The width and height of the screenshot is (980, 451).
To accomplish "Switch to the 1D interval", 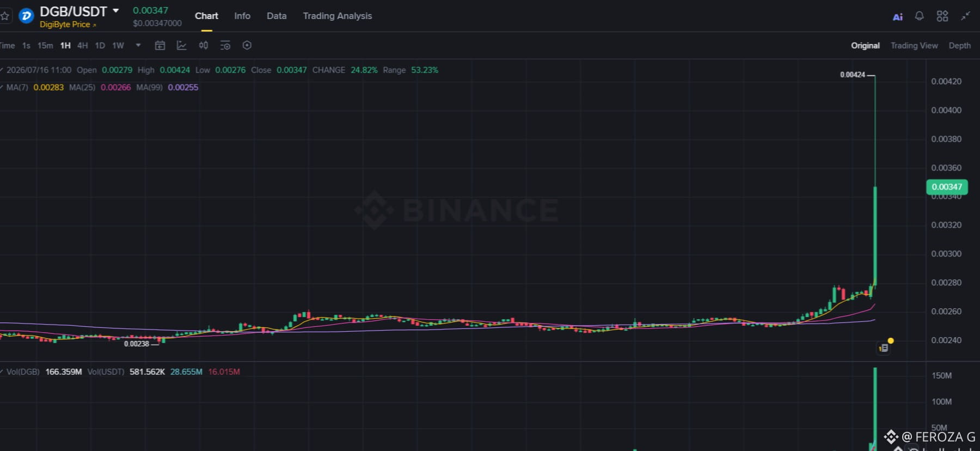I will click(x=100, y=46).
